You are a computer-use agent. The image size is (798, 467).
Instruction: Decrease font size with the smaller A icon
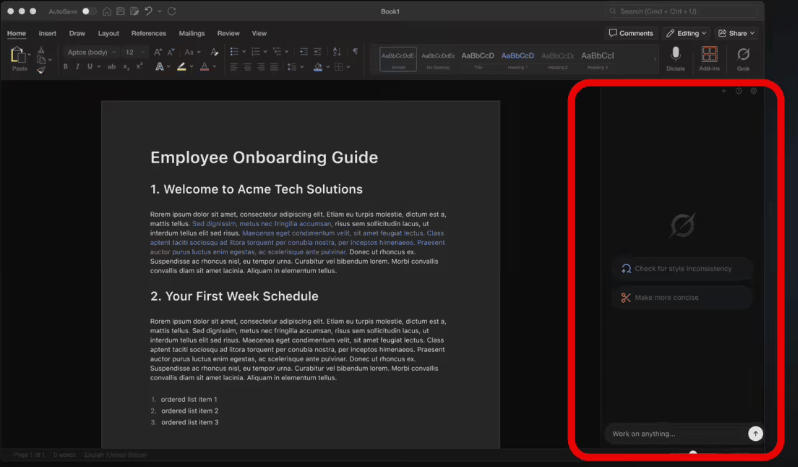[x=171, y=52]
